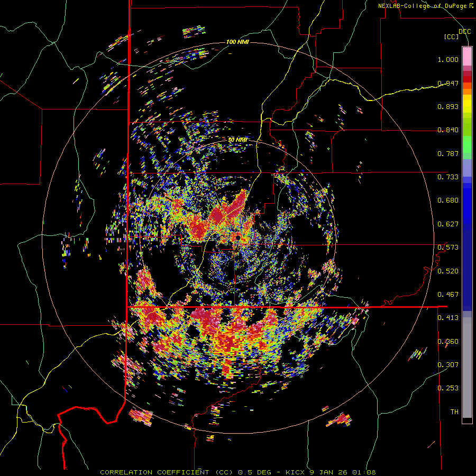Click the 0.627 scale value
Screen dimensions: 476x476
click(448, 224)
